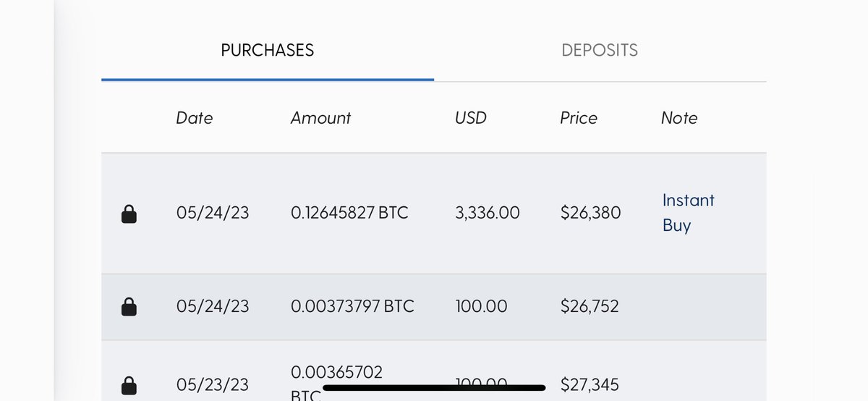Click the Note column header
The width and height of the screenshot is (868, 401).
click(679, 118)
